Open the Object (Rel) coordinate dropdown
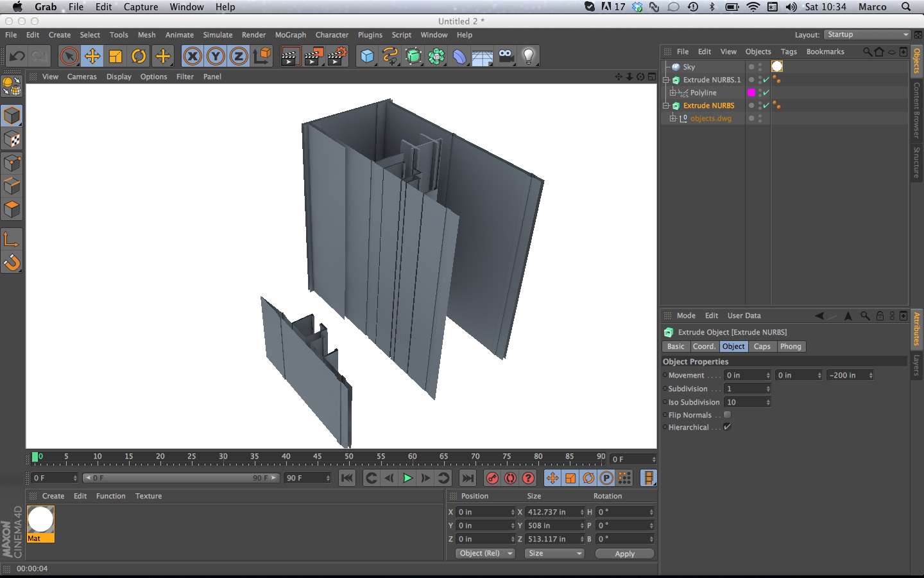This screenshot has height=578, width=924. pyautogui.click(x=485, y=554)
